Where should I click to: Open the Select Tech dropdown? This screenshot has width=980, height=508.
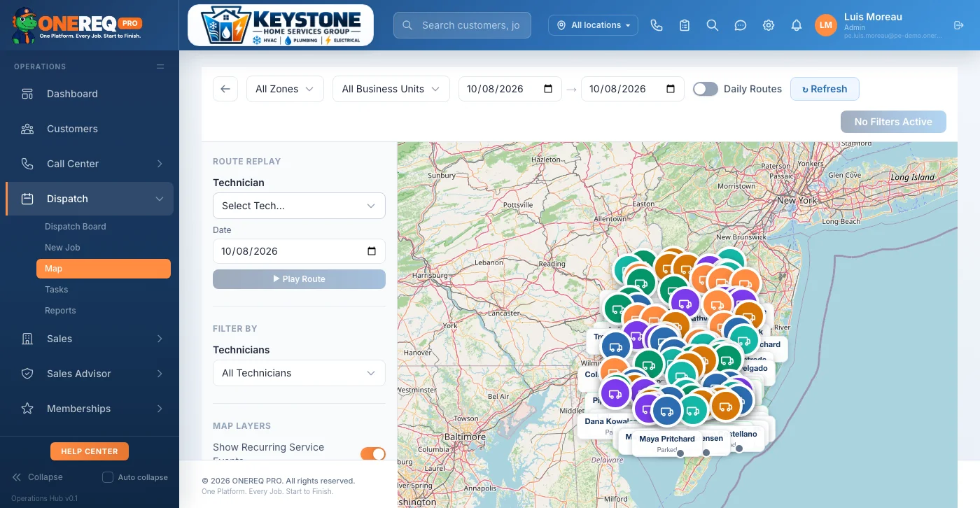(x=299, y=206)
